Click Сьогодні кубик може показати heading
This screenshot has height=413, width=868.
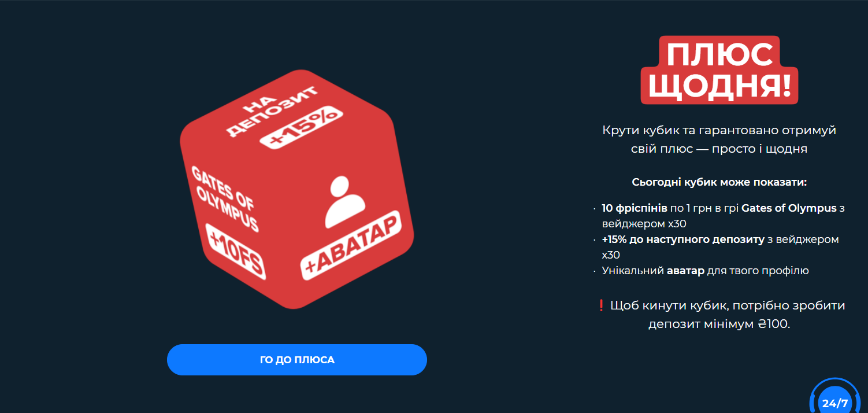click(x=719, y=182)
